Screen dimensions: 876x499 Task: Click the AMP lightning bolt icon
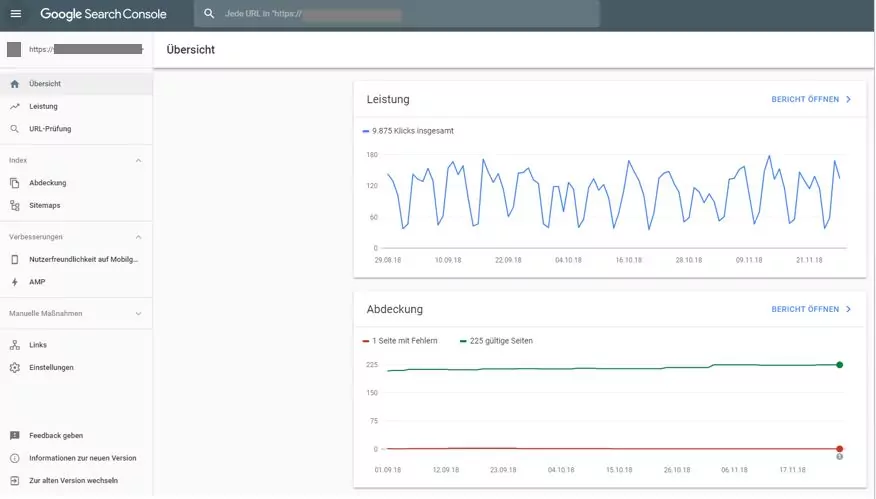pyautogui.click(x=15, y=282)
